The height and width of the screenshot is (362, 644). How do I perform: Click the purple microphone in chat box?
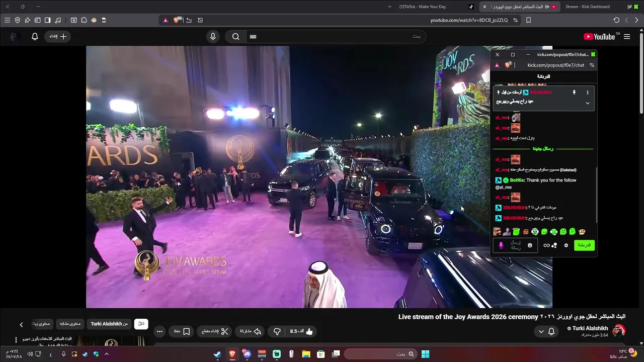501,245
